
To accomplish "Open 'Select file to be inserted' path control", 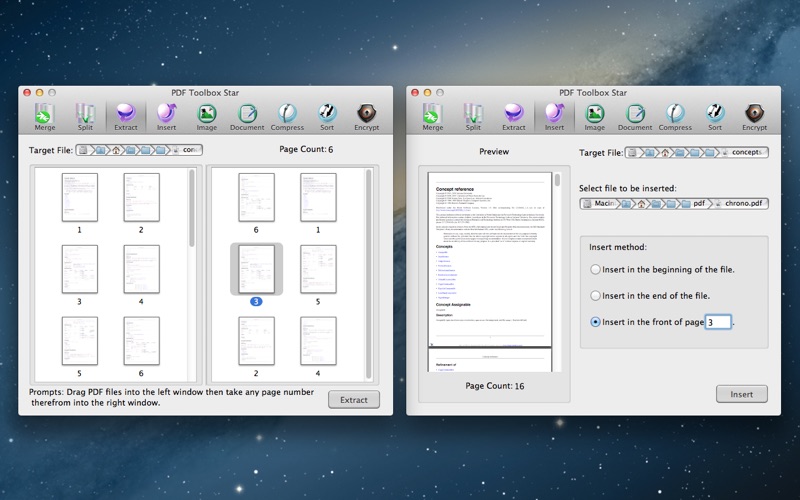I will [x=674, y=203].
